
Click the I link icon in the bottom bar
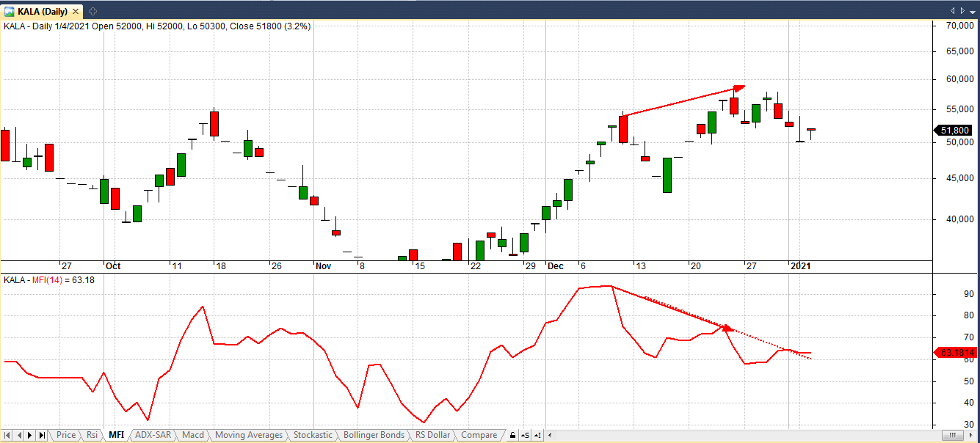tap(537, 435)
